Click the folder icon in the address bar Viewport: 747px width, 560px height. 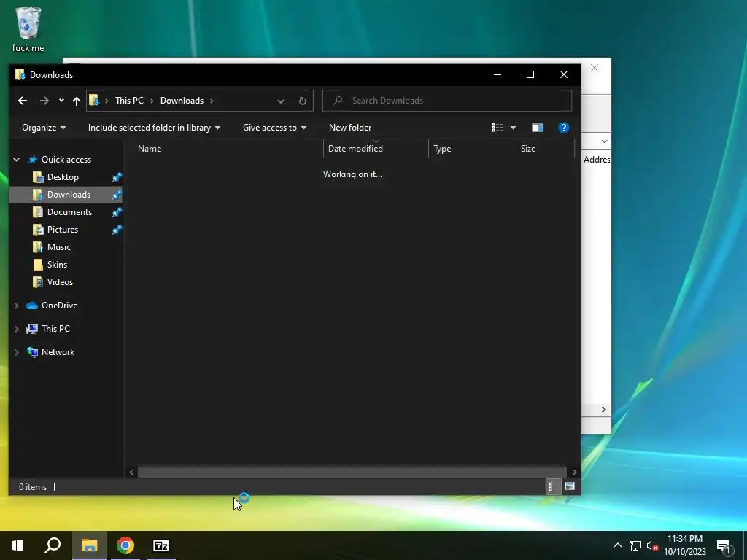[x=94, y=101]
